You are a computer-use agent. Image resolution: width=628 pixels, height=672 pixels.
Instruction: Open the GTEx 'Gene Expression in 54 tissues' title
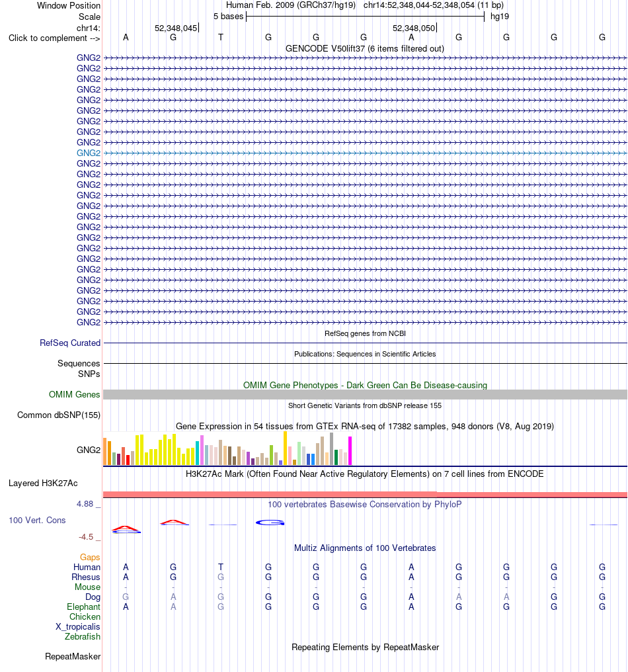(x=364, y=427)
